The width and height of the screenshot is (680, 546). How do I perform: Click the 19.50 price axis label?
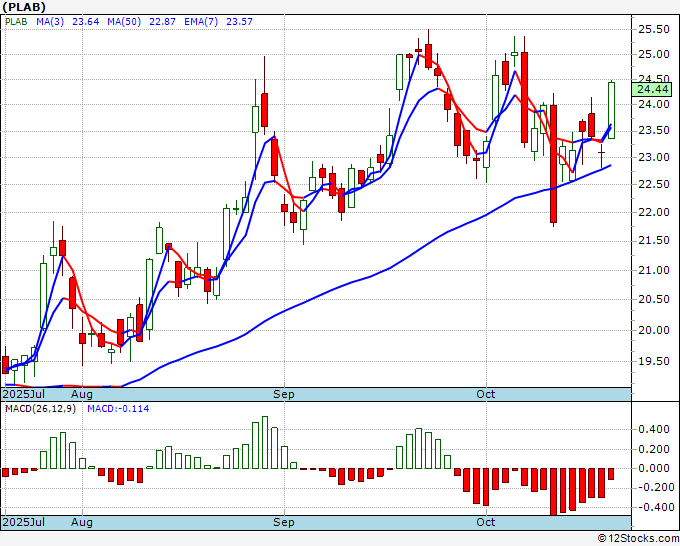pos(654,361)
